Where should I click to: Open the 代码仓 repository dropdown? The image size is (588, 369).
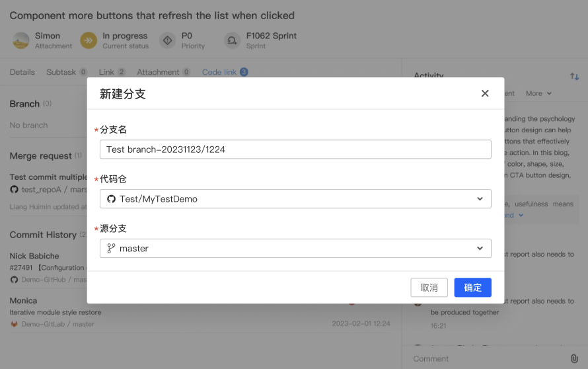[295, 199]
